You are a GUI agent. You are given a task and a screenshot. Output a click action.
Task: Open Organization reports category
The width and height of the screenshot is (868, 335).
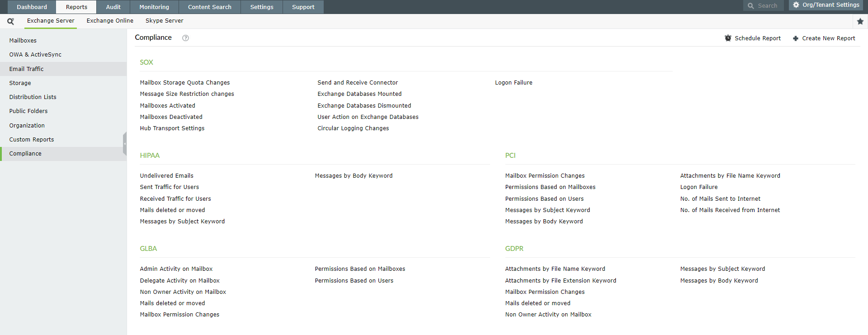pos(63,126)
